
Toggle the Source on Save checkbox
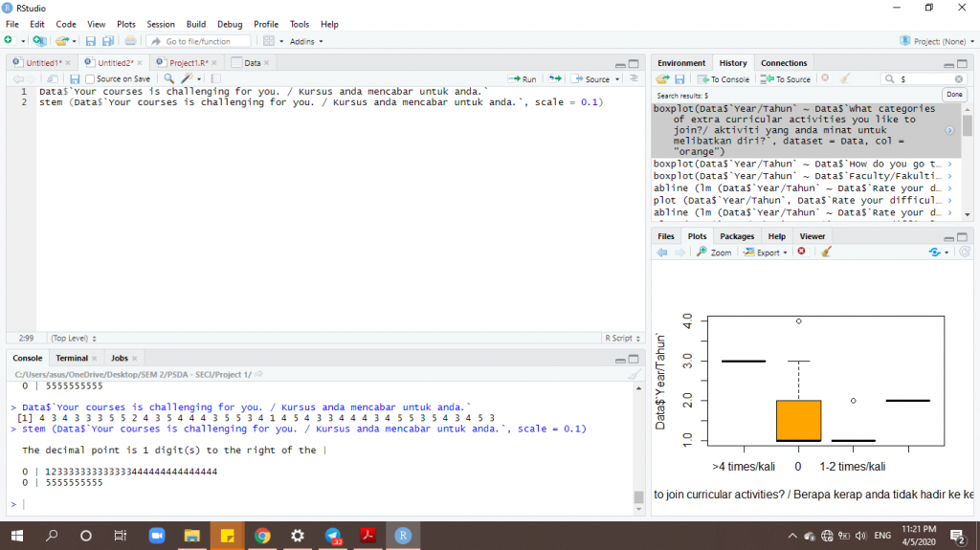90,78
